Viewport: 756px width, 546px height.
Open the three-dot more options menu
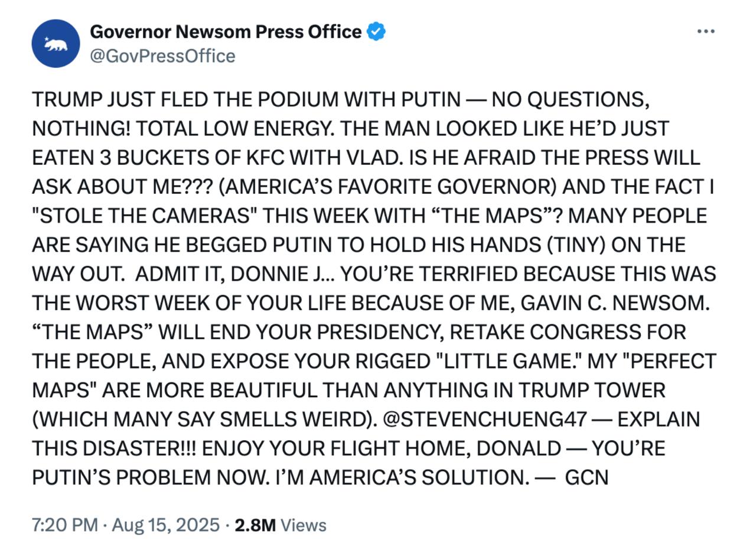click(x=706, y=31)
